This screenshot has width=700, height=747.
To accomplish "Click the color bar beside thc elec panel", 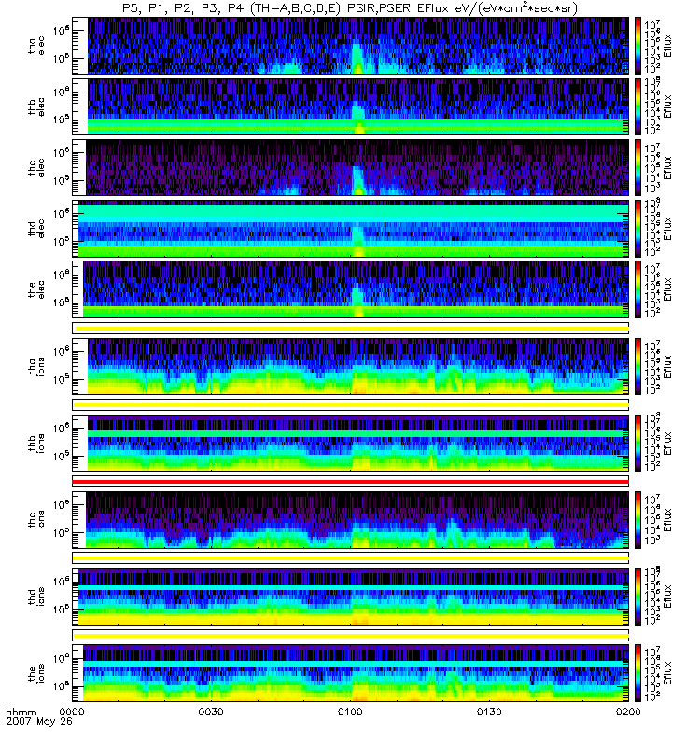I will coord(637,168).
